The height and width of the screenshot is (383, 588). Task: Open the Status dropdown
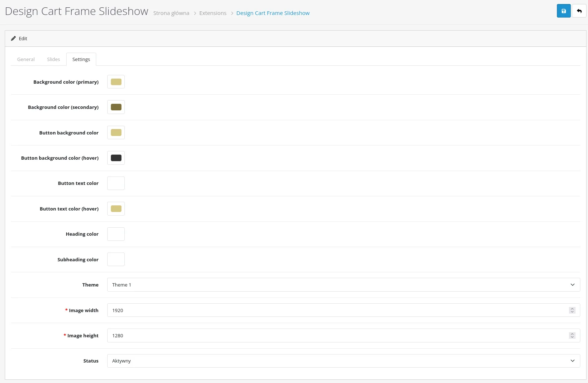(343, 361)
